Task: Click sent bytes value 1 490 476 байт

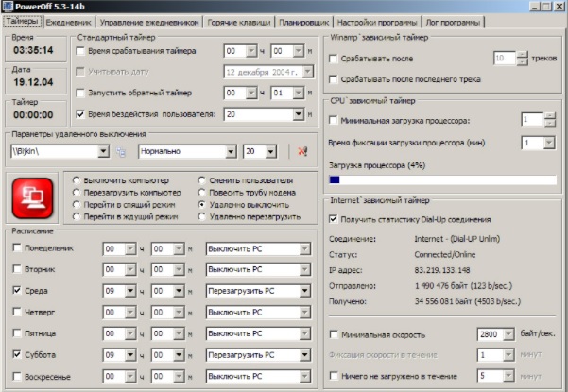Action: [x=442, y=286]
